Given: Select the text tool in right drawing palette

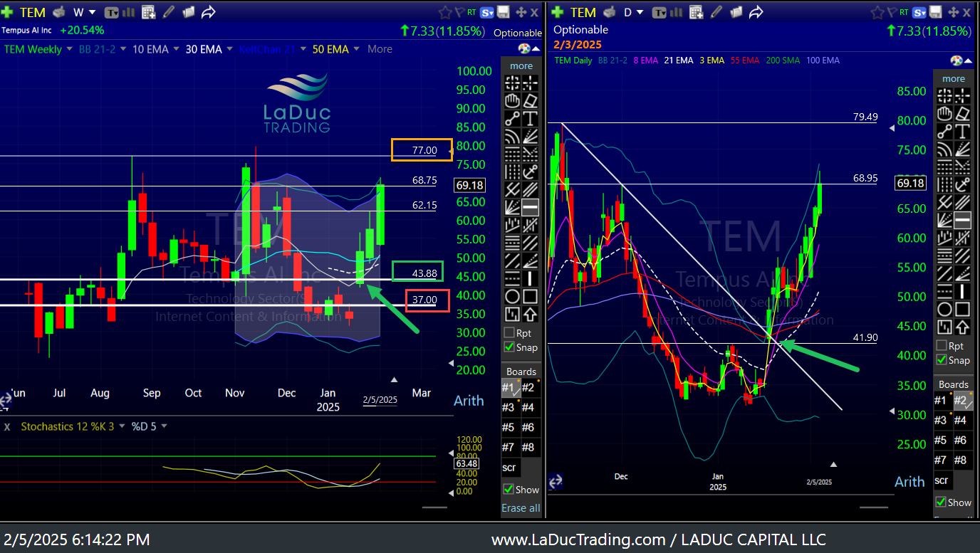Looking at the screenshot, I should click(963, 131).
